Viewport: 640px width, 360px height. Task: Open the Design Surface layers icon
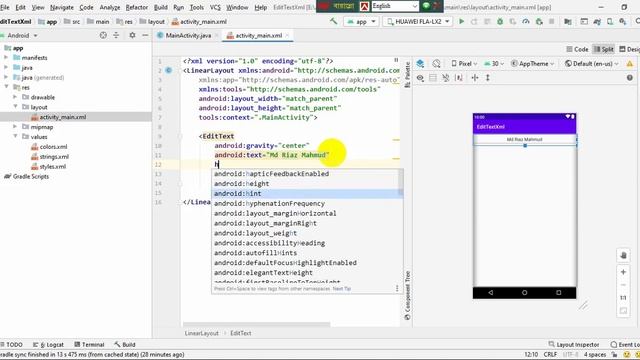[x=420, y=64]
